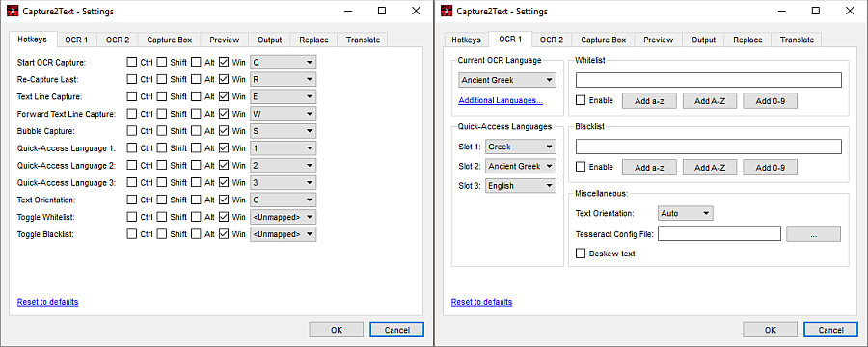
Task: Open the Forward Text Line Capture key dropdown
Action: click(x=283, y=114)
